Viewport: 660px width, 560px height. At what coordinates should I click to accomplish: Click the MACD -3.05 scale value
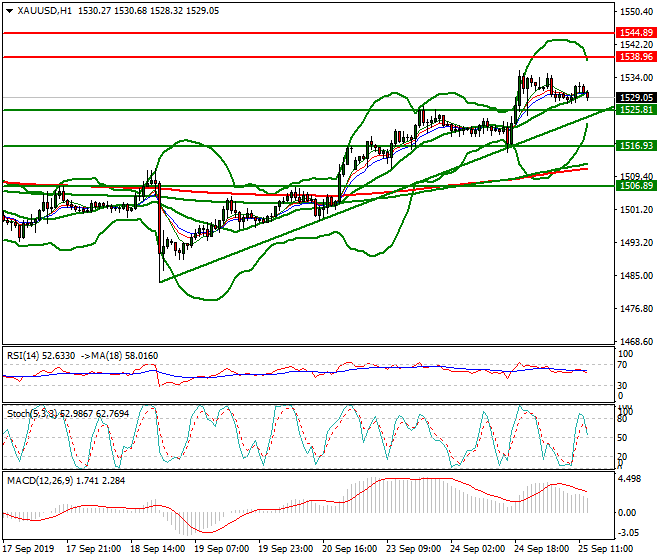point(628,533)
